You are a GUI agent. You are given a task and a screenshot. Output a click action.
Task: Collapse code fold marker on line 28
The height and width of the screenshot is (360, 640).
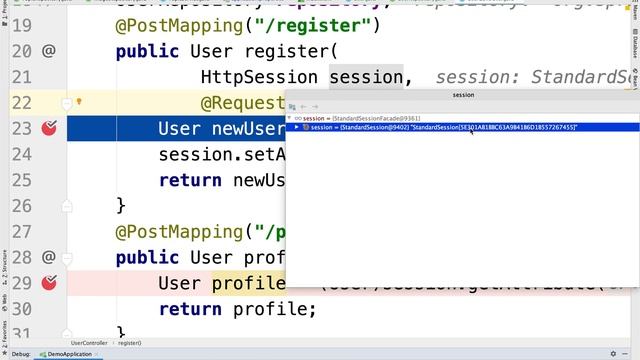(x=67, y=258)
